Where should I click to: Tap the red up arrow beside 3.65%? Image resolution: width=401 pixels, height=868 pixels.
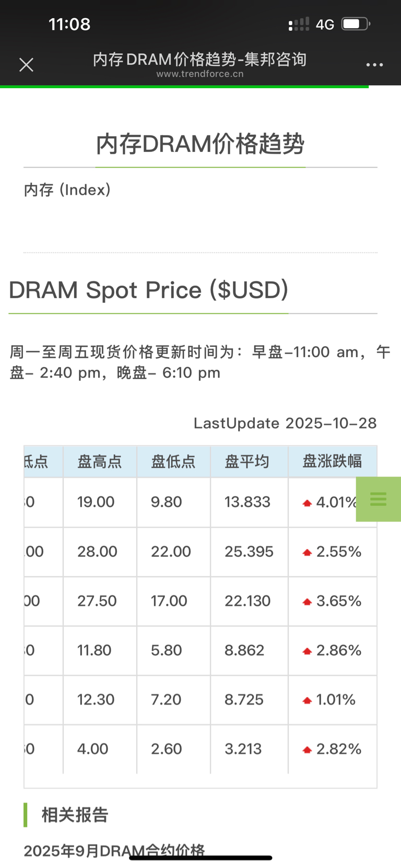[x=307, y=602]
